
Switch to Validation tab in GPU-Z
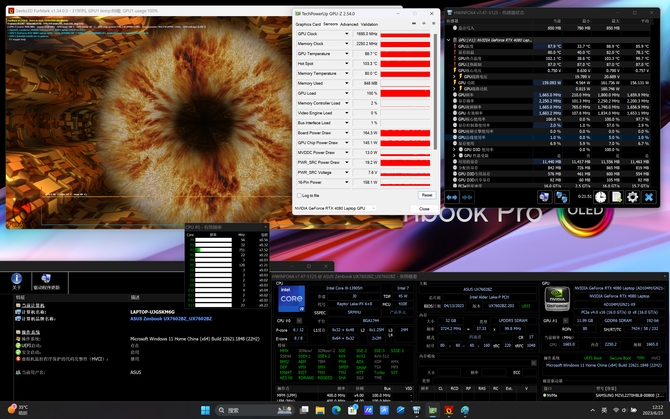369,24
